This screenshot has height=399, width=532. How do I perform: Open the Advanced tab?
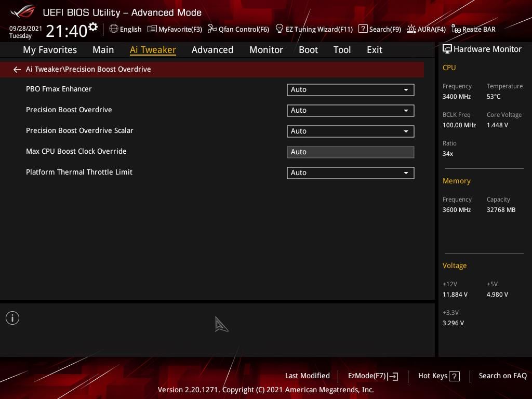[212, 50]
